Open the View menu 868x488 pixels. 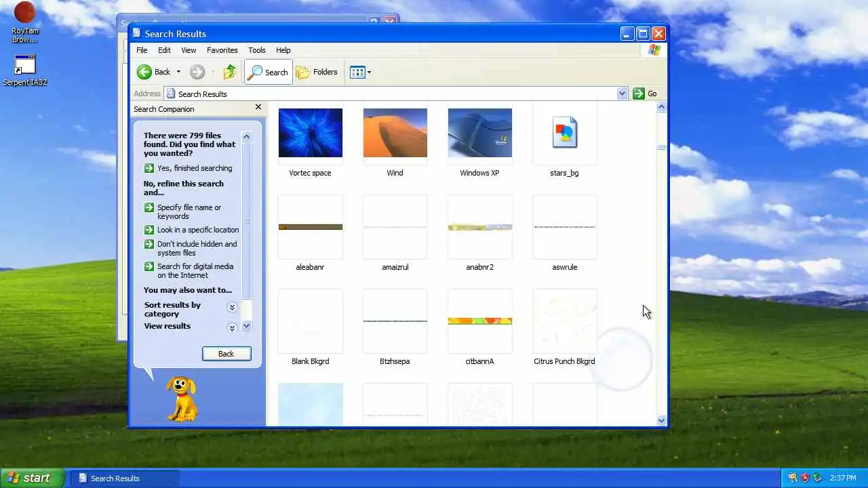coord(189,50)
